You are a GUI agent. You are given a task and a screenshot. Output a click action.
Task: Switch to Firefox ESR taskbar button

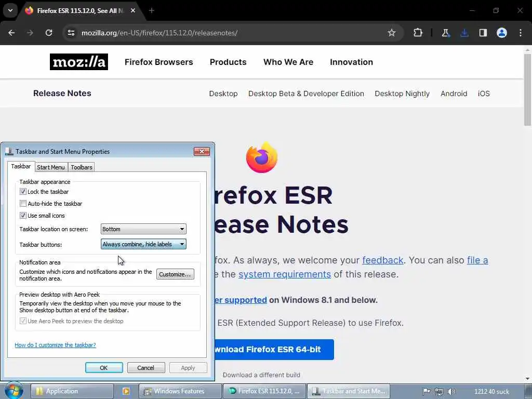point(264,391)
